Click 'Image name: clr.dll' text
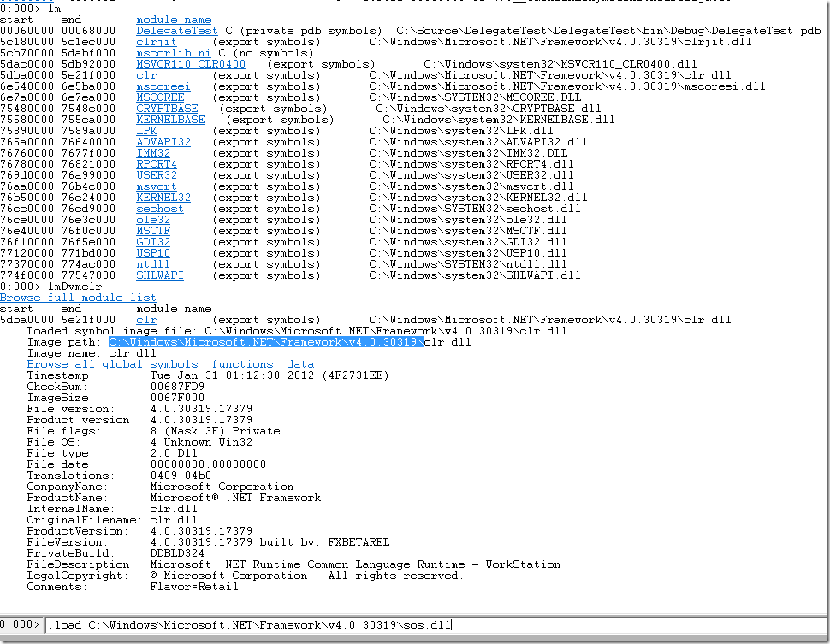 (92, 353)
